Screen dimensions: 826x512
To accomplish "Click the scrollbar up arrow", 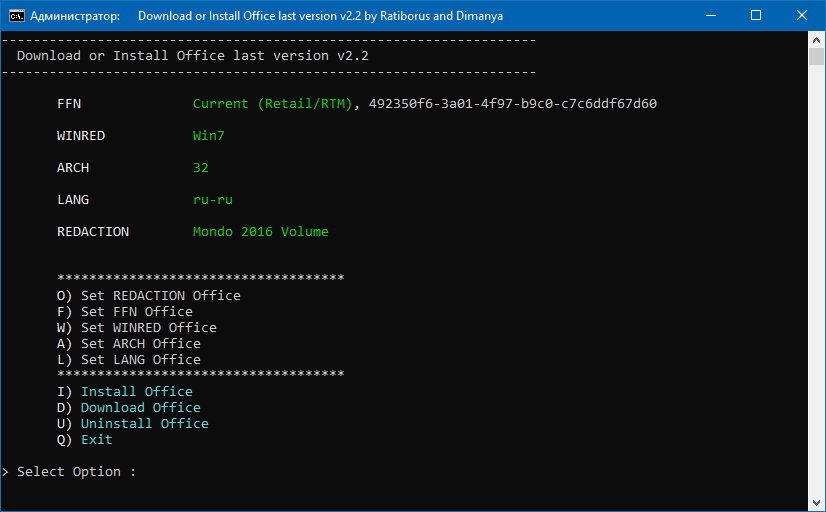I will tap(816, 40).
